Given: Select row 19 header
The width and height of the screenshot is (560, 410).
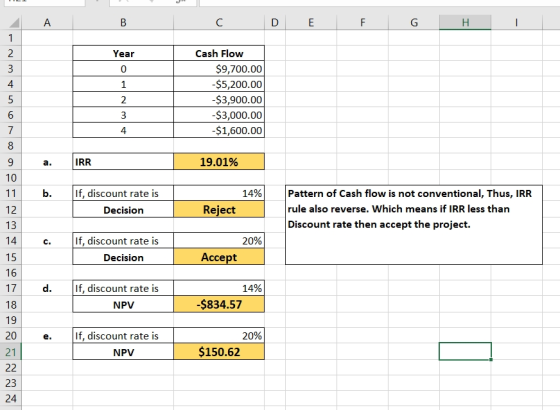Looking at the screenshot, I should click(11, 320).
